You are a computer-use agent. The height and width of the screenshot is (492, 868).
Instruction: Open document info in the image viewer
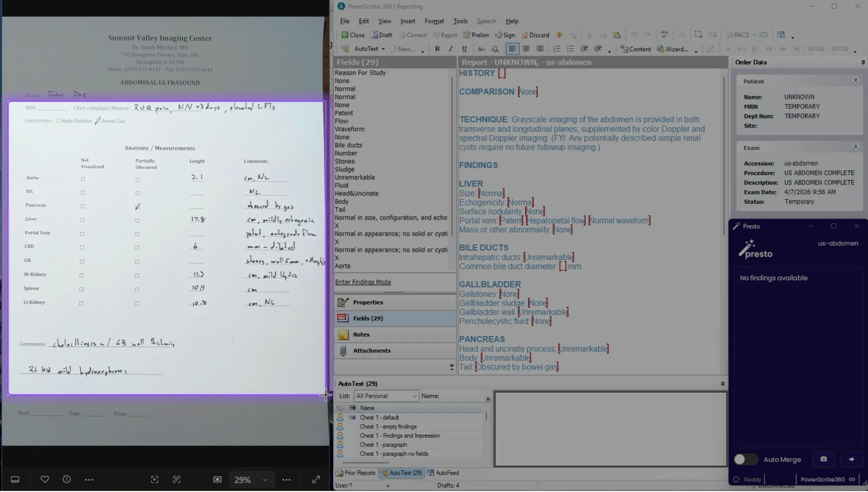[66, 479]
